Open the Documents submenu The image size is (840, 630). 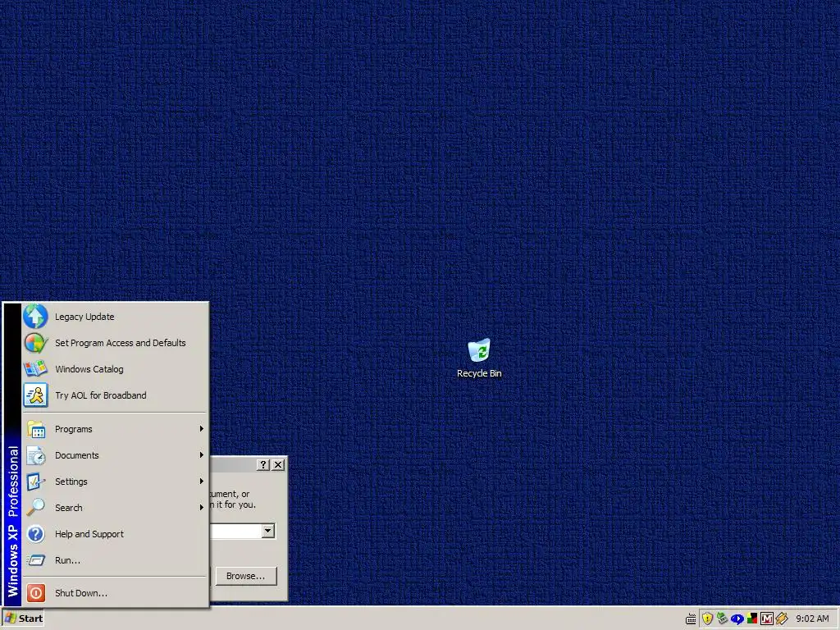114,455
